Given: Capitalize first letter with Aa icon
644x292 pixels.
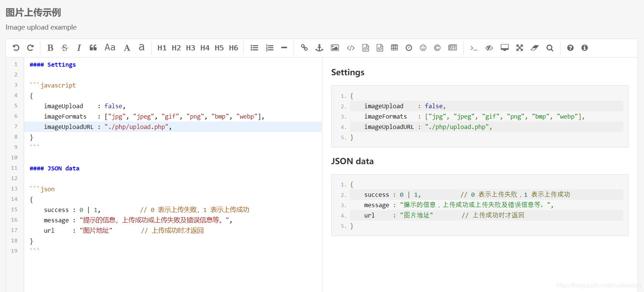Looking at the screenshot, I should (x=110, y=47).
